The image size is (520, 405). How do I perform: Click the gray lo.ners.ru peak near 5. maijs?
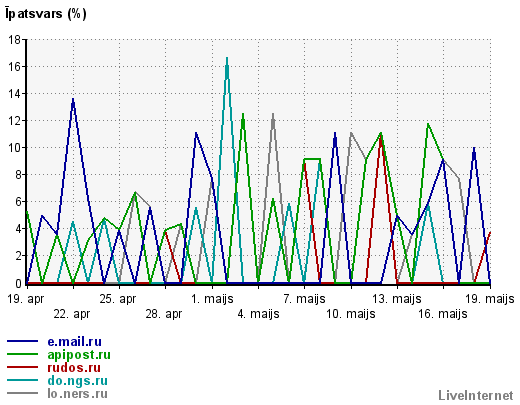pyautogui.click(x=273, y=115)
